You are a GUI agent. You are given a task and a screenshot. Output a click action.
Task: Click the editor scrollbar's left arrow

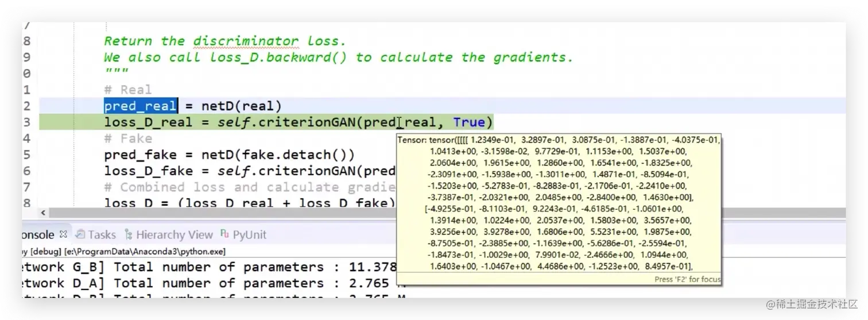44,213
